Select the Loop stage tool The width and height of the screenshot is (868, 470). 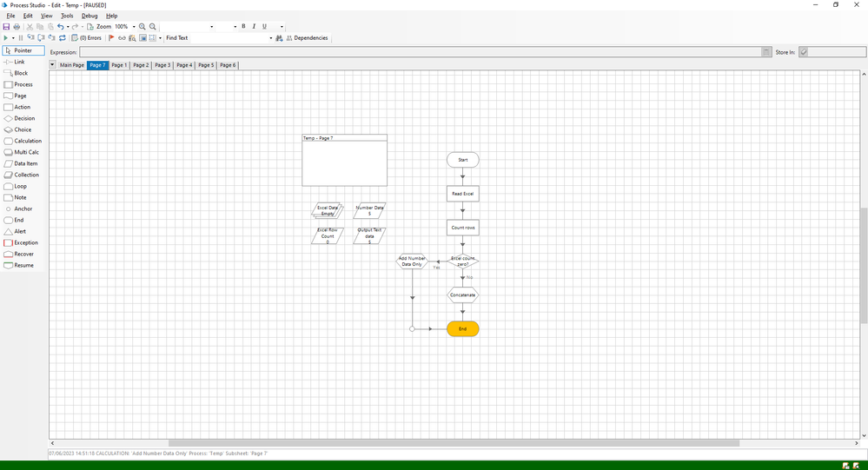pyautogui.click(x=23, y=186)
